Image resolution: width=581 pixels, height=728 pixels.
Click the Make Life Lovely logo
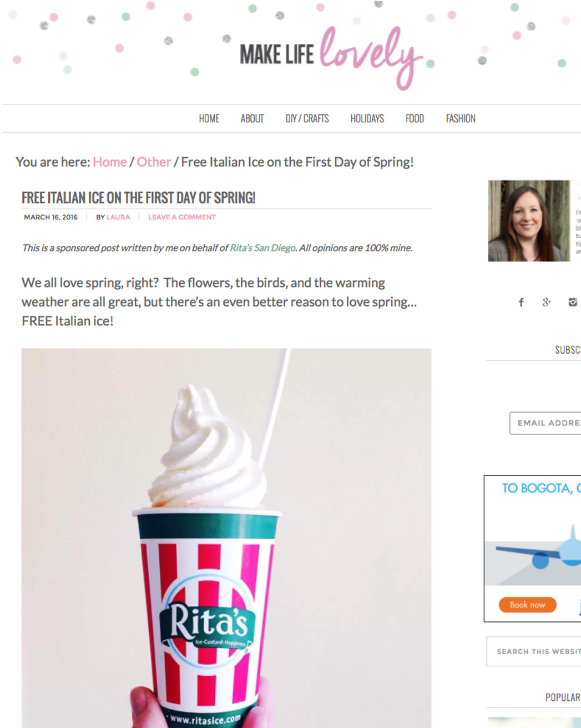331,56
